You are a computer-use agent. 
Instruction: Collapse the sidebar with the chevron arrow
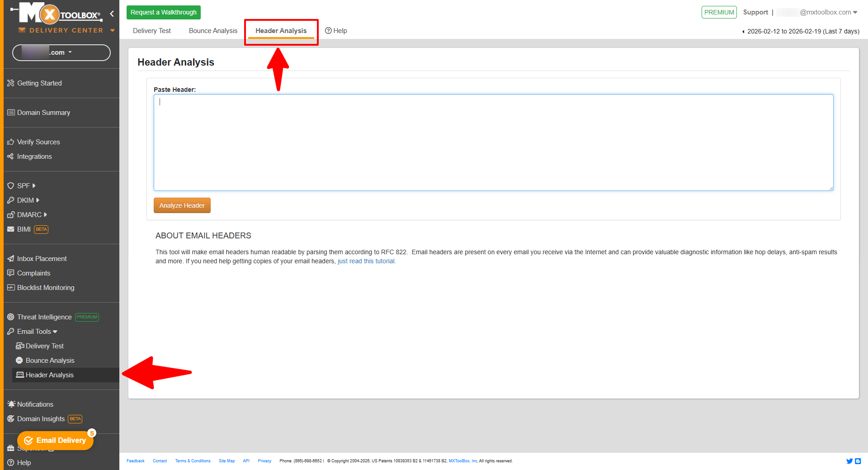[x=112, y=14]
